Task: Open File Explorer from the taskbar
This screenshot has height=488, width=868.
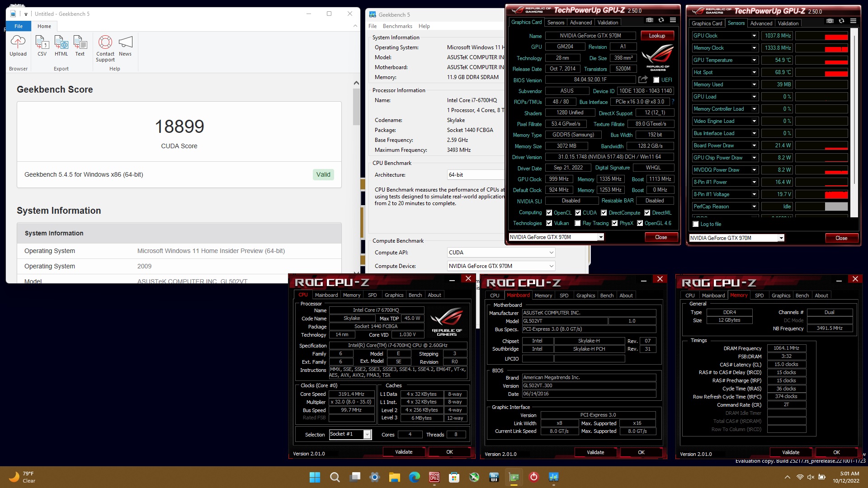Action: coord(394,477)
